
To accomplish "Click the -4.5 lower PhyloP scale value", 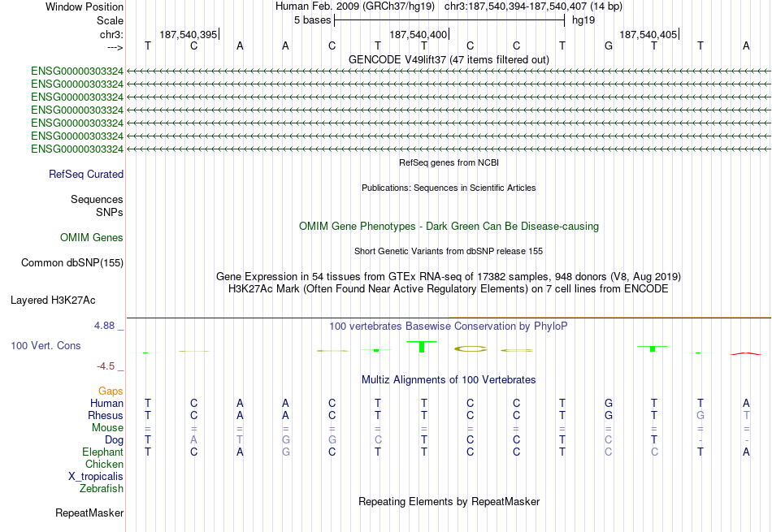I will [106, 366].
